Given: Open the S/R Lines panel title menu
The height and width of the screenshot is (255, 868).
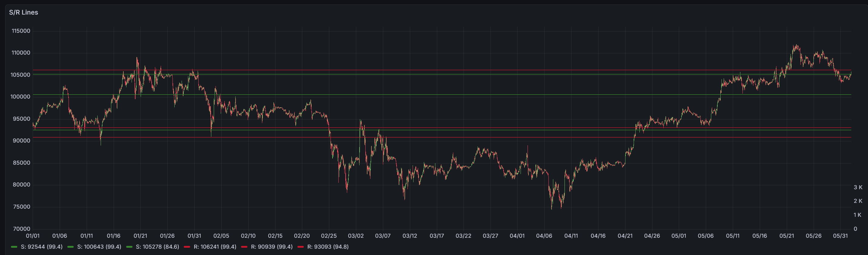Looking at the screenshot, I should tap(24, 12).
